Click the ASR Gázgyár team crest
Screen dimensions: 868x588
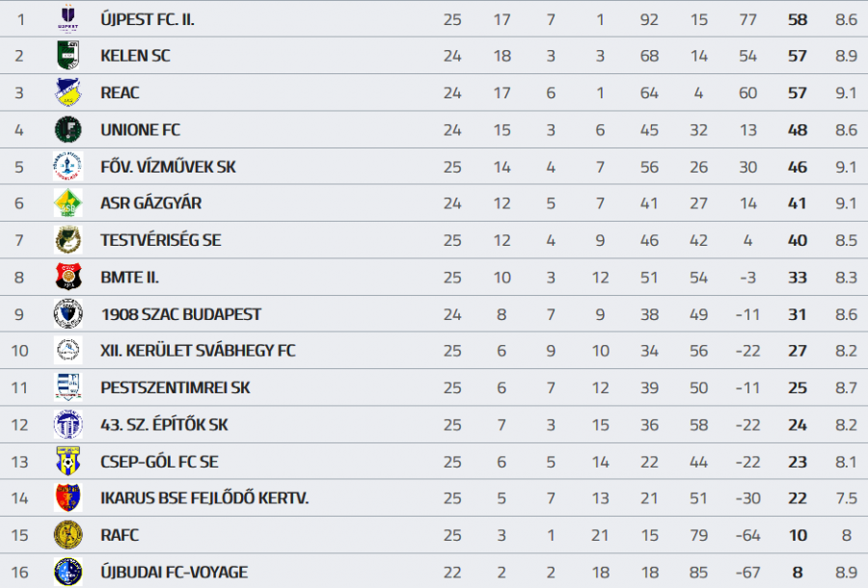tap(68, 203)
